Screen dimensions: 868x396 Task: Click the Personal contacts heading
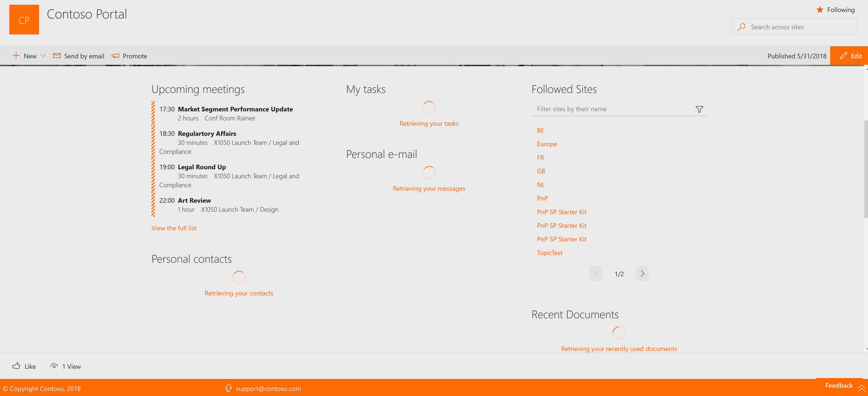pyautogui.click(x=191, y=259)
